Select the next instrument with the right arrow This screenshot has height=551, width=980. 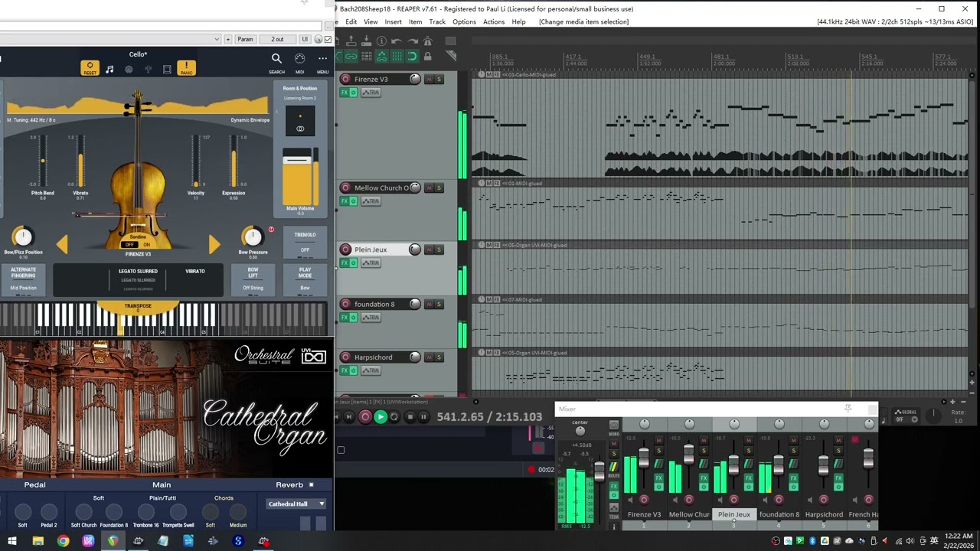click(x=214, y=244)
